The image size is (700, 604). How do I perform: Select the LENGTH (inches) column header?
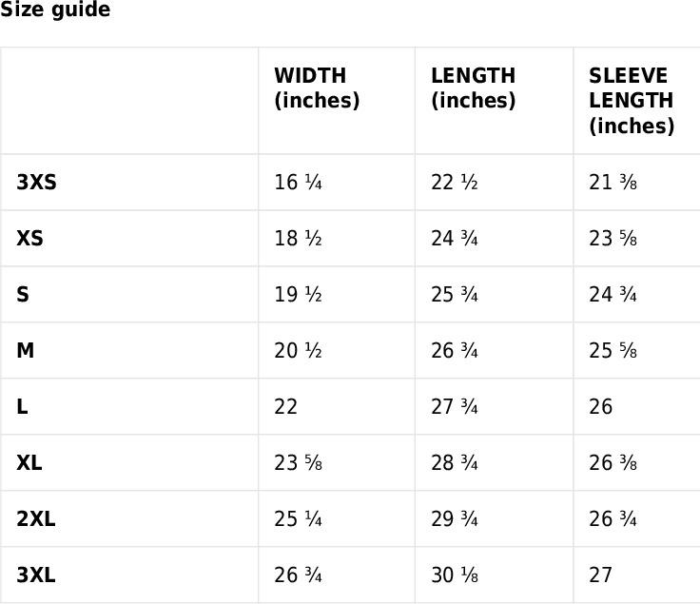pos(474,88)
